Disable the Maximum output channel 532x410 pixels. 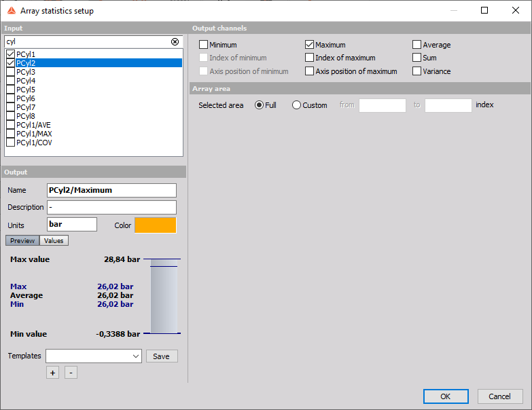pyautogui.click(x=309, y=45)
